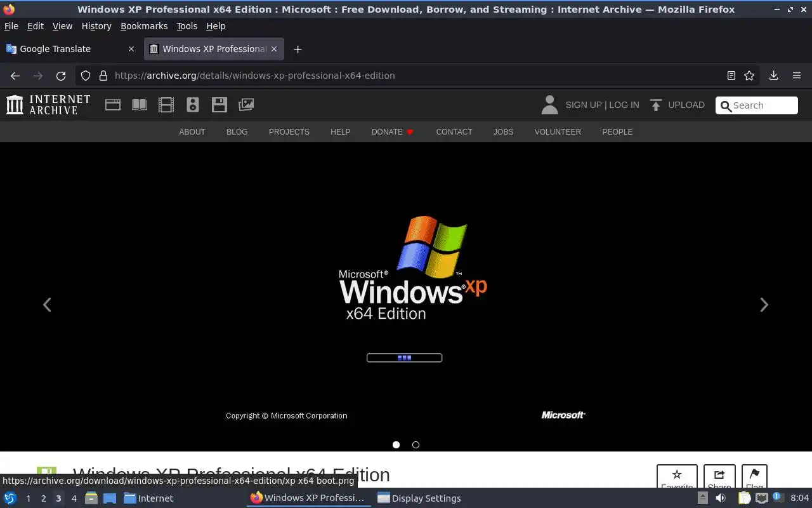The width and height of the screenshot is (812, 508).
Task: Click the BLOG link
Action: (x=237, y=132)
